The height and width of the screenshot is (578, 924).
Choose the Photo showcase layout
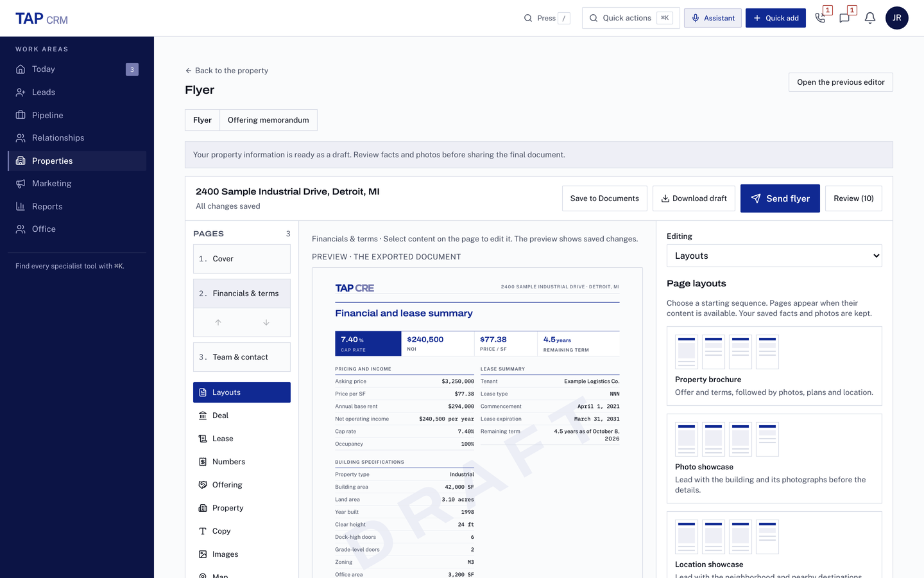pos(774,459)
